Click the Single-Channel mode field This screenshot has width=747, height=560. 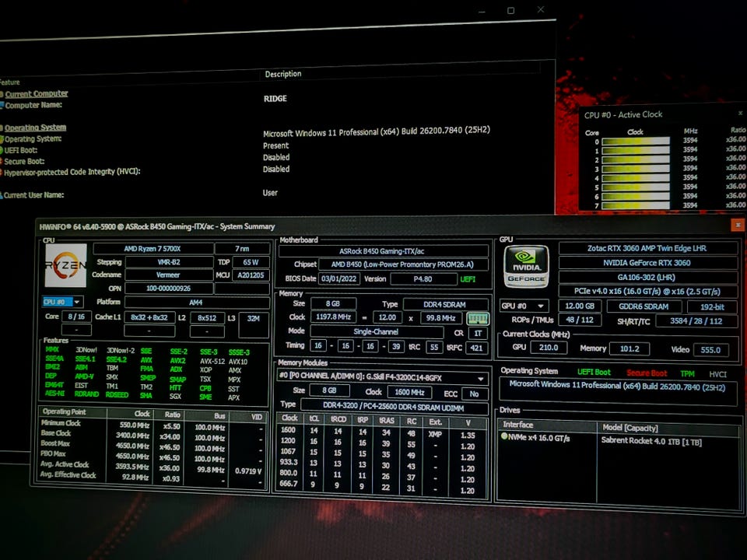(x=376, y=331)
